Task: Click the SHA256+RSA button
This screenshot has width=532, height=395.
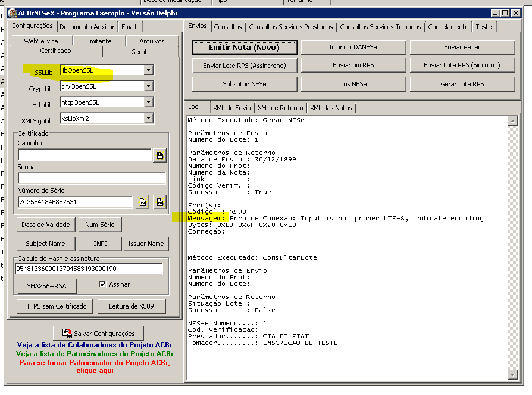Action: pyautogui.click(x=46, y=286)
